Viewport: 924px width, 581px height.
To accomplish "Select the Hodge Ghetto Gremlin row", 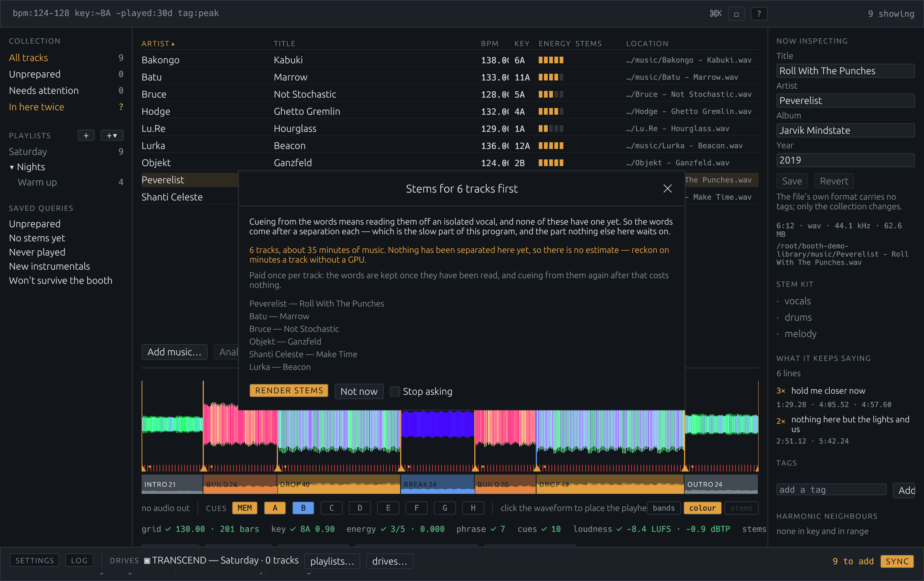I will [450, 112].
